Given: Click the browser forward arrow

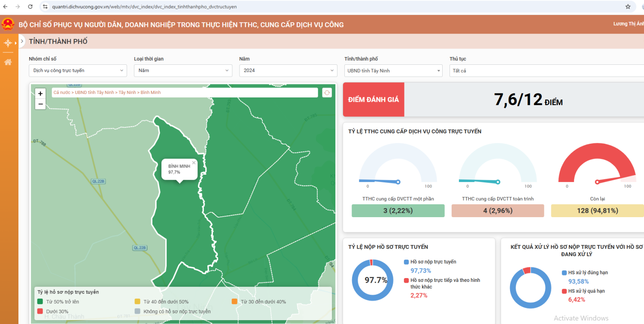Looking at the screenshot, I should (x=18, y=7).
